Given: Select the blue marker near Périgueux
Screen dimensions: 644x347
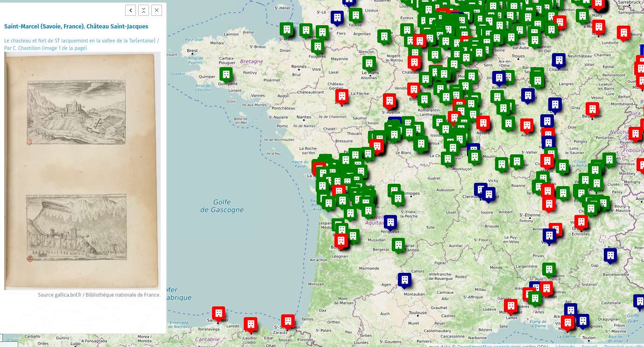Looking at the screenshot, I should click(x=390, y=222).
